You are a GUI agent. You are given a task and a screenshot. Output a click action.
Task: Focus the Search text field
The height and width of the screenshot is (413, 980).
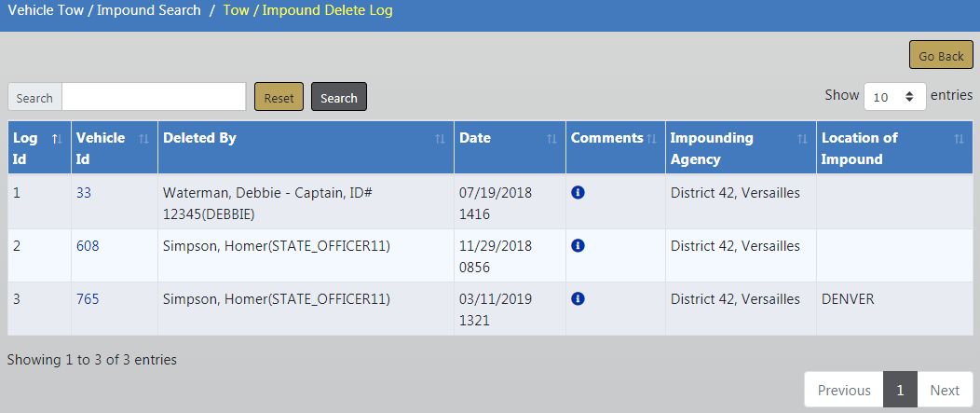coord(153,98)
